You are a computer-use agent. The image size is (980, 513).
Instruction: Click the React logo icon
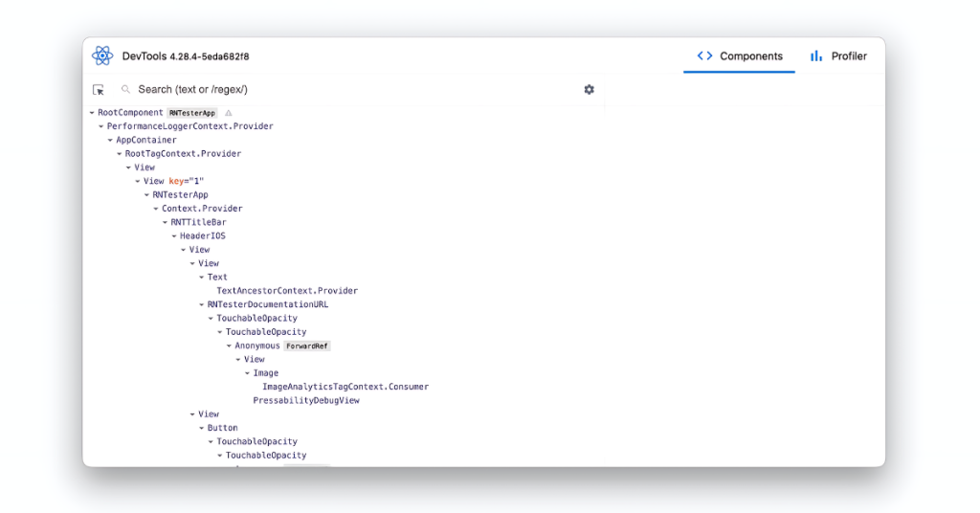pos(102,56)
